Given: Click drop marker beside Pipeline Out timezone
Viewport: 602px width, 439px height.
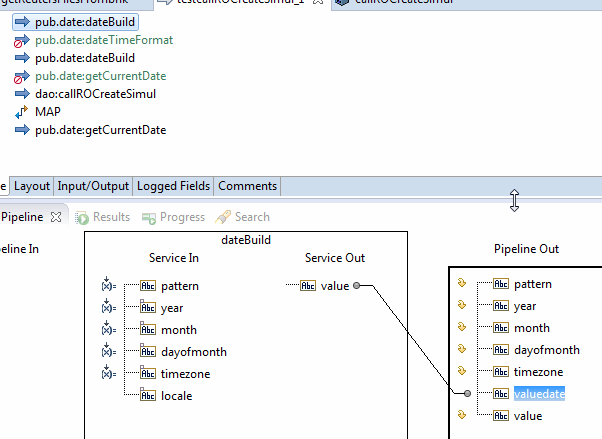Looking at the screenshot, I should click(x=462, y=371).
